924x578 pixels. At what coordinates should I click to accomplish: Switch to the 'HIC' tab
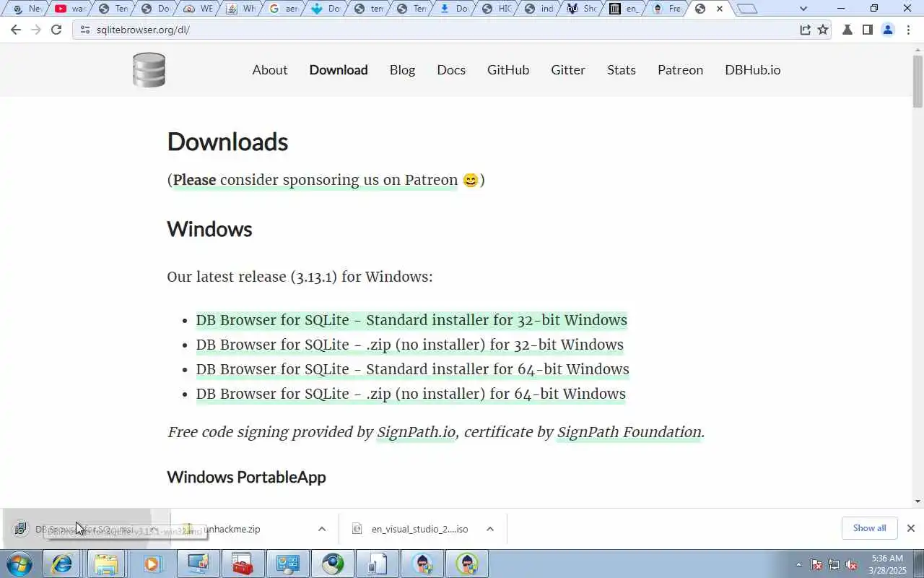click(496, 9)
